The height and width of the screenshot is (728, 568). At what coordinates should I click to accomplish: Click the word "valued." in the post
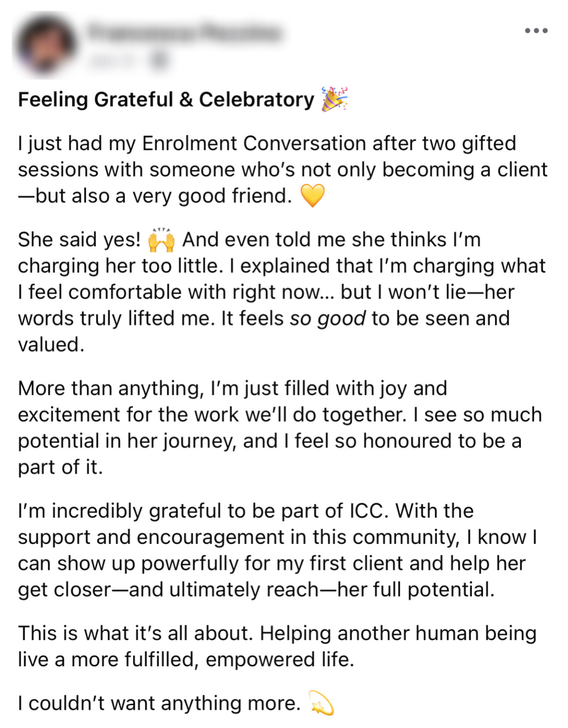click(x=51, y=345)
